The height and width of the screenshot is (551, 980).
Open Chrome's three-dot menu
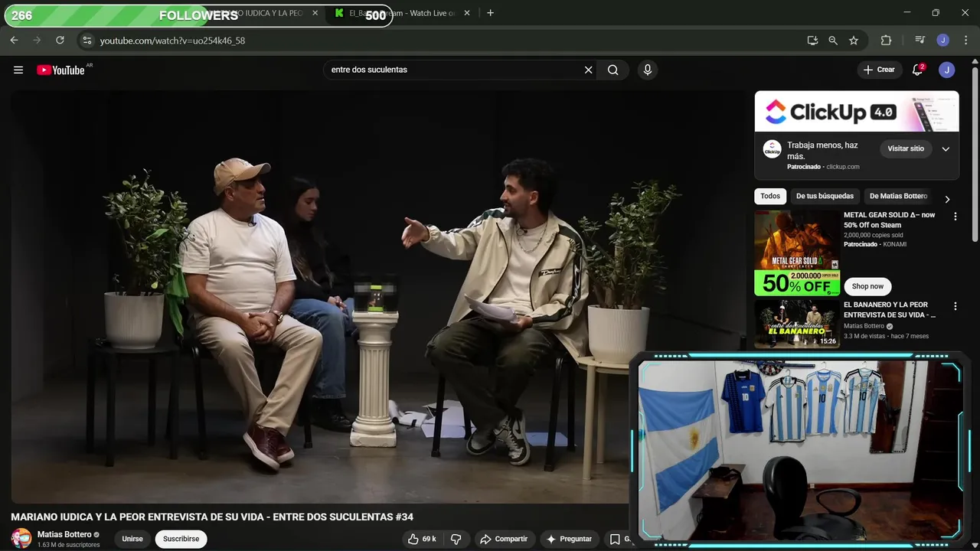[965, 41]
